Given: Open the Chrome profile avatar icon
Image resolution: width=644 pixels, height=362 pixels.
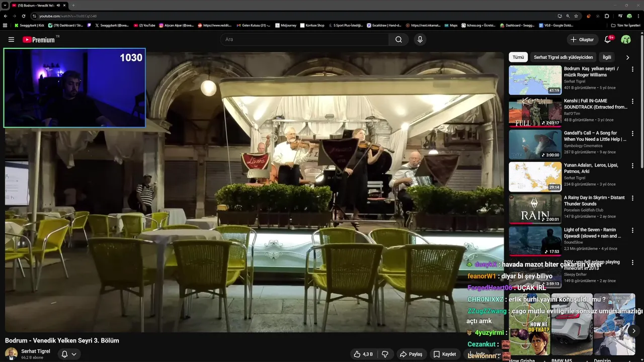Looking at the screenshot, I should [x=629, y=16].
